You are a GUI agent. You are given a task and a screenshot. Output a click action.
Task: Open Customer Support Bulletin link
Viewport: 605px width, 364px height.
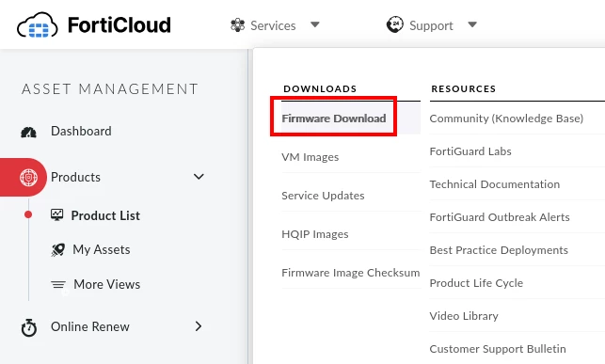[498, 349]
